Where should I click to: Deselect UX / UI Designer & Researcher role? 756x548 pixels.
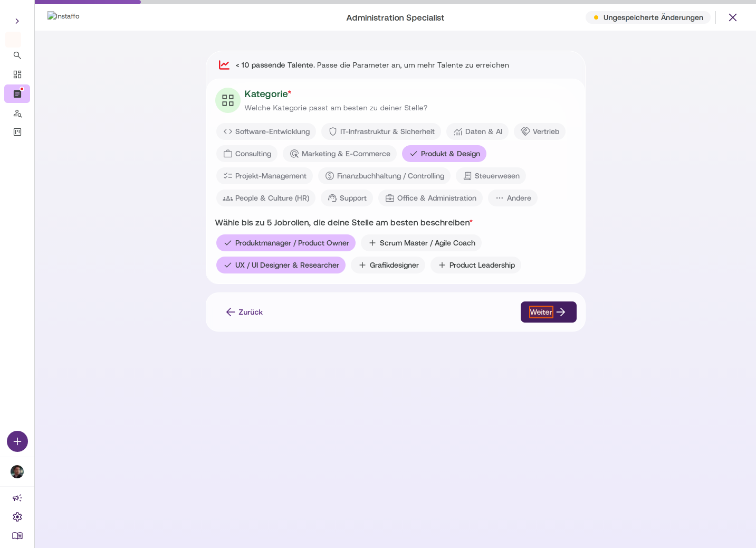pos(281,265)
